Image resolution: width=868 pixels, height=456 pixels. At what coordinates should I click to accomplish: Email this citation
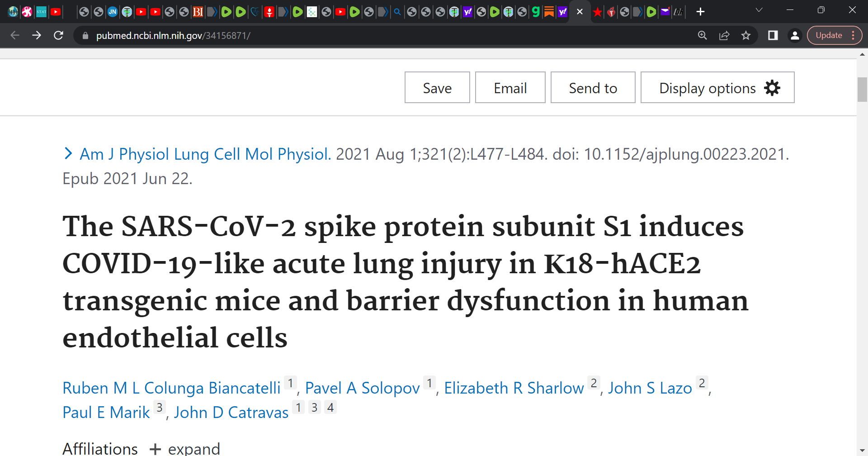pos(510,87)
